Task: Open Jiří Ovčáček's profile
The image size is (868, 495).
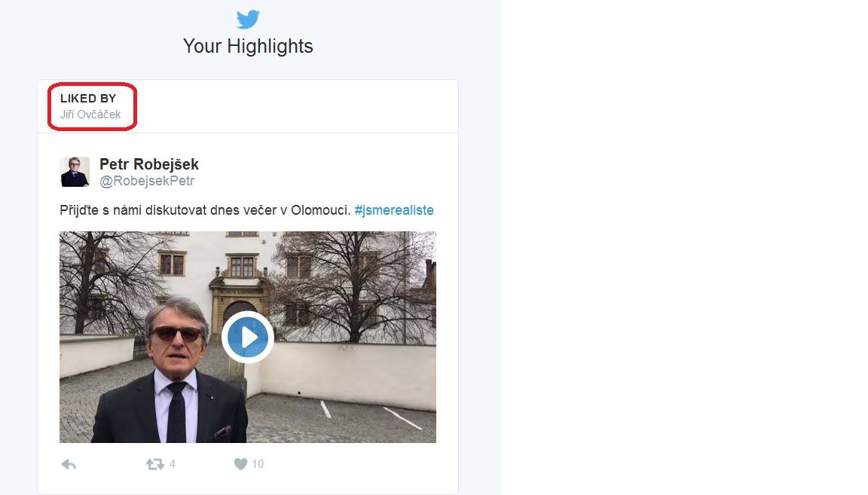Action: coord(90,115)
